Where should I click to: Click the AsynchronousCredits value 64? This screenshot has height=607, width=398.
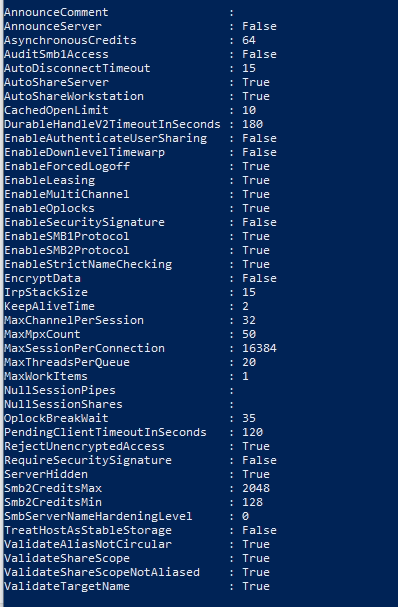[249, 40]
